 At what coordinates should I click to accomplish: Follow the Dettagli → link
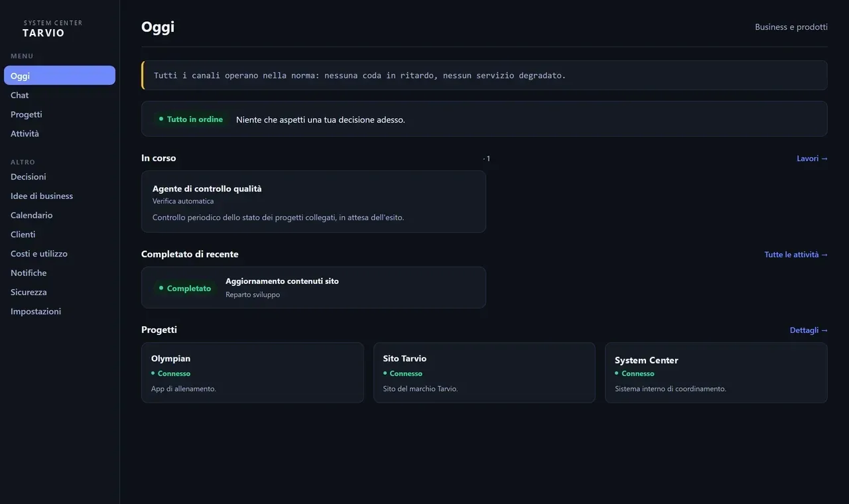coord(809,330)
